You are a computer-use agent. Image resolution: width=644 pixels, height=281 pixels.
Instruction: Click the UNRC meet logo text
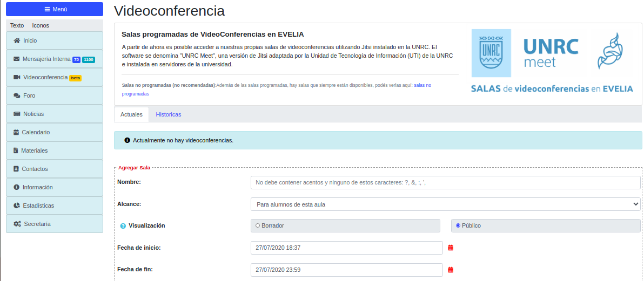point(551,52)
